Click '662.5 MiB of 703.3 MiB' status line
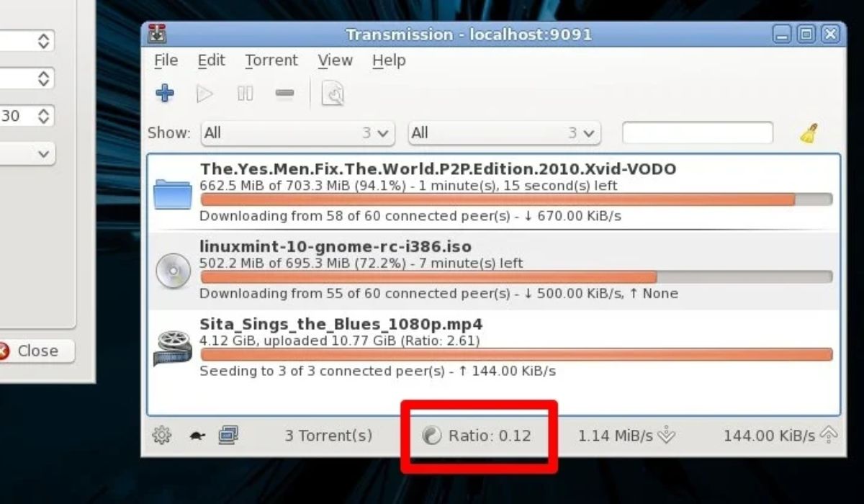The image size is (864, 504). click(x=408, y=186)
